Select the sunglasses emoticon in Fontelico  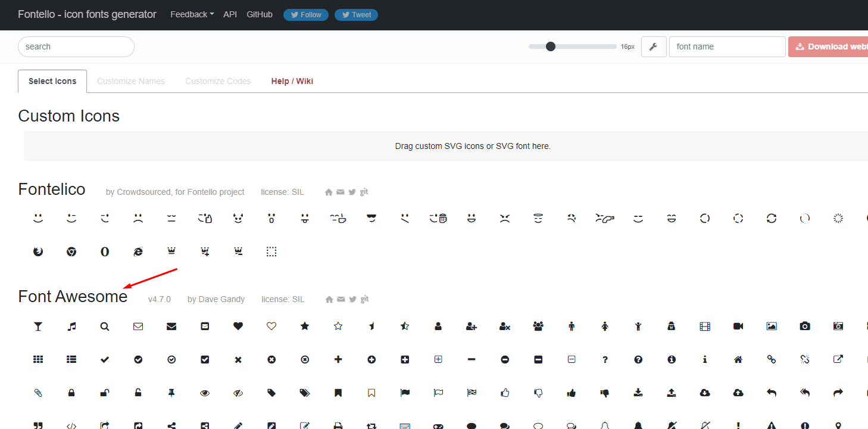tap(371, 219)
